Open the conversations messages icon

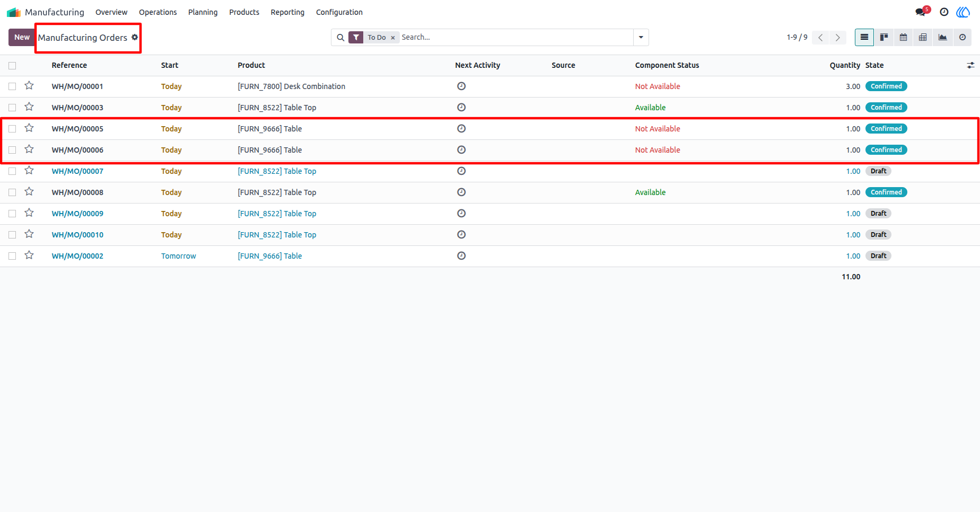coord(921,12)
